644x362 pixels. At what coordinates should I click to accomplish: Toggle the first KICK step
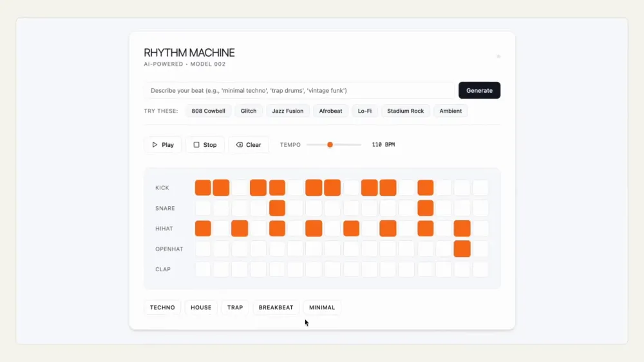click(203, 188)
